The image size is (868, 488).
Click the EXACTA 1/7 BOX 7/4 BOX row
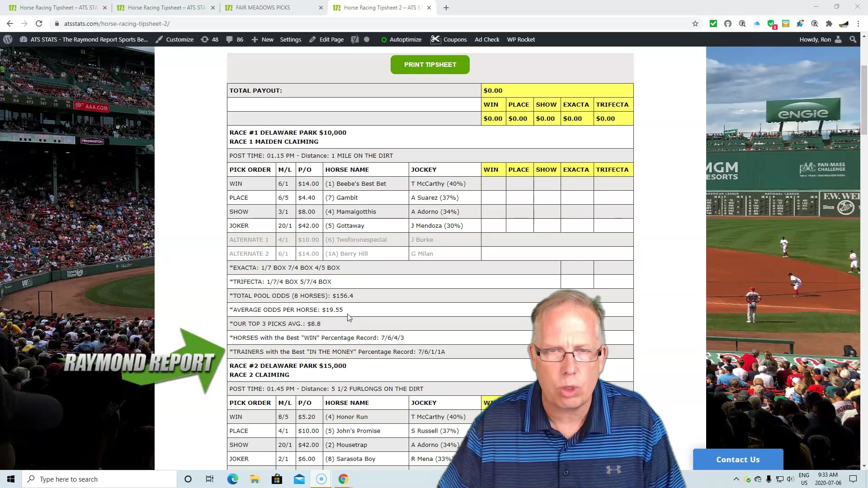[x=394, y=267]
